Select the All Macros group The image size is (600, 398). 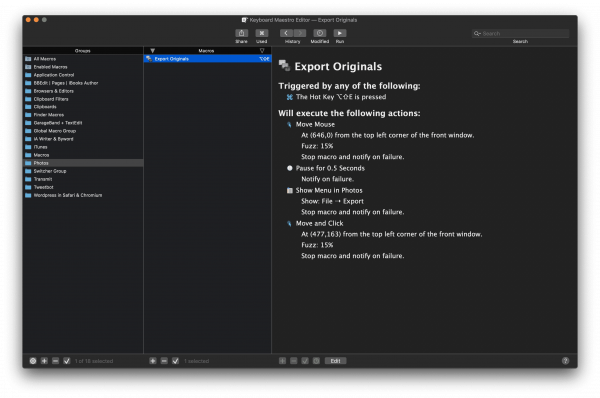click(83, 59)
